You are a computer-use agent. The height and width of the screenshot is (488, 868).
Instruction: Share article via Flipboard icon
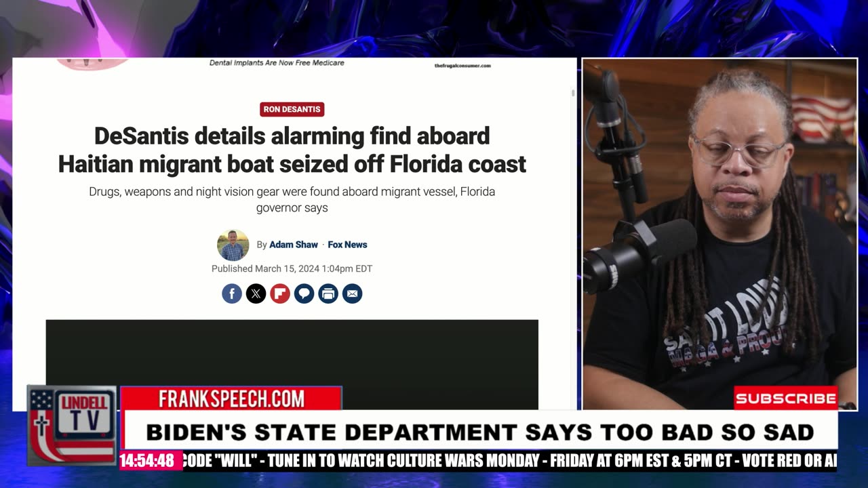tap(280, 293)
